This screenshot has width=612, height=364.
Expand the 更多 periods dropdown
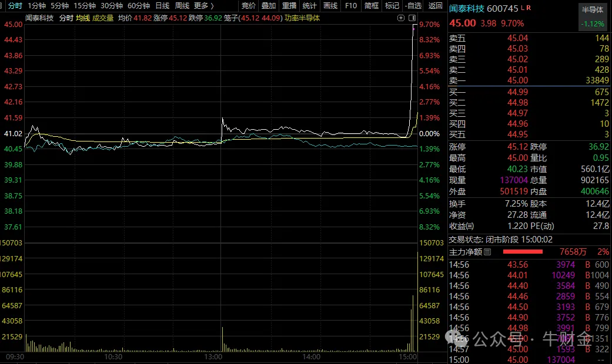(203, 5)
